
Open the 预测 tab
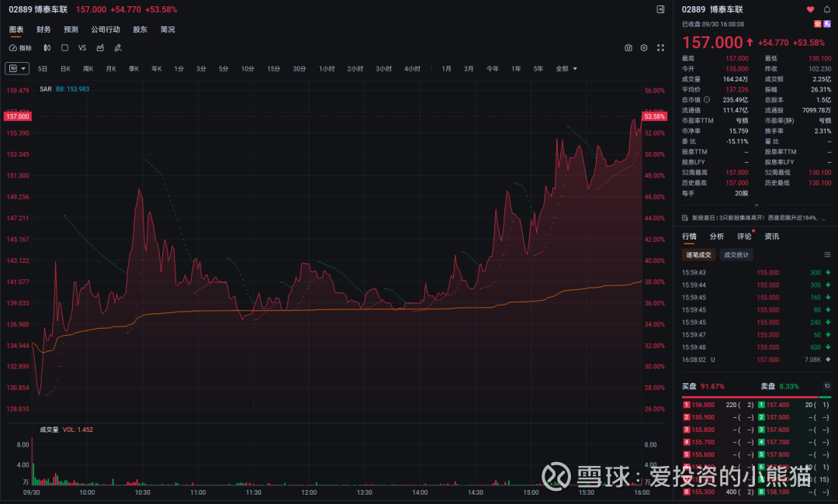click(71, 30)
